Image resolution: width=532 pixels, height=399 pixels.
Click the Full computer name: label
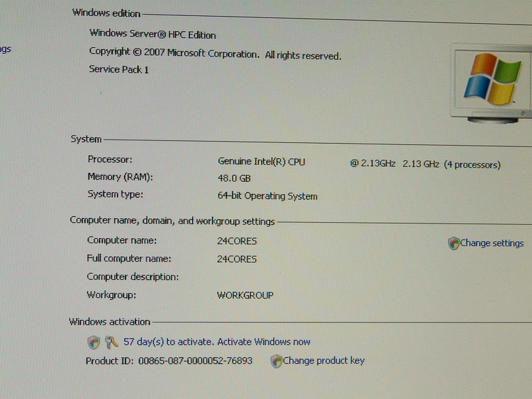(129, 259)
